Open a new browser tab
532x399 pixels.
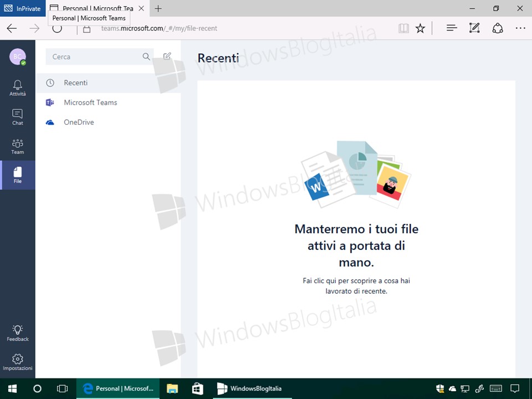pyautogui.click(x=158, y=8)
